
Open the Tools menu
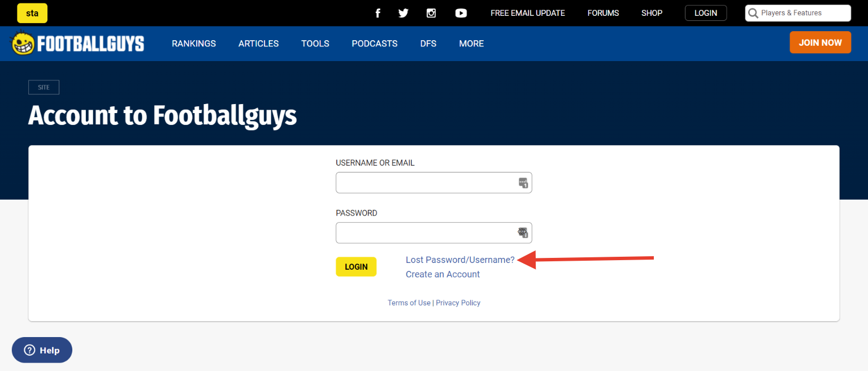tap(315, 44)
